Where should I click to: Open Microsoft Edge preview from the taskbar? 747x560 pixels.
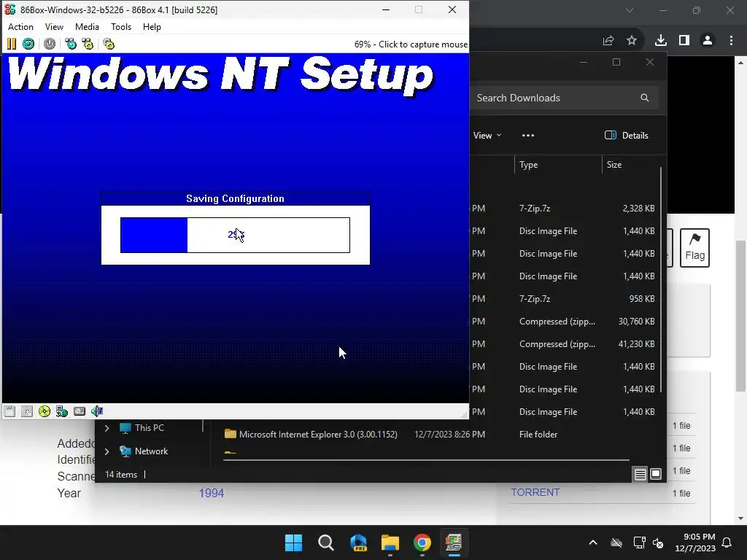pos(358,542)
